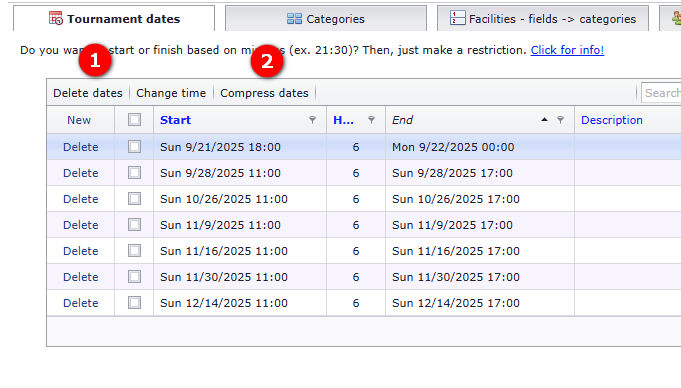Open Facilities - fields -> categories tab
Image resolution: width=681 pixels, height=388 pixels.
pos(543,19)
